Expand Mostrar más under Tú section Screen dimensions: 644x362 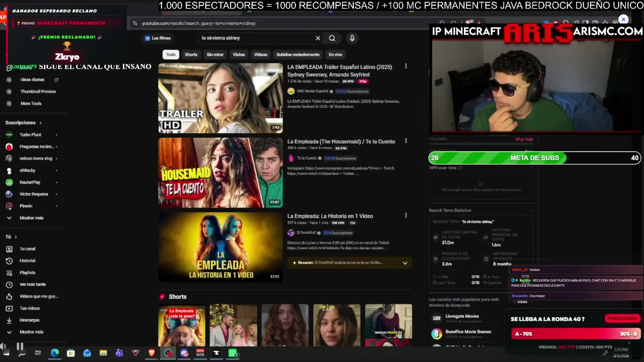coord(31,332)
